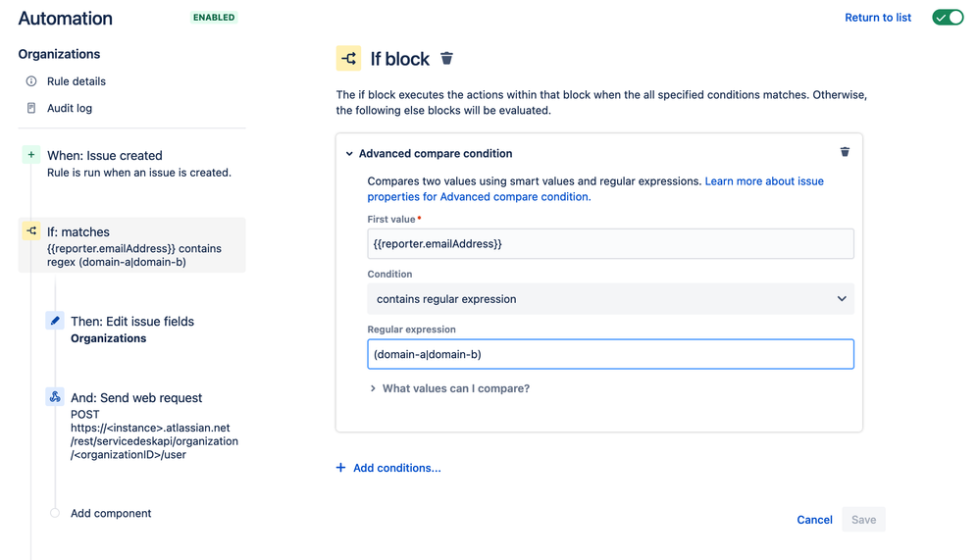Click Add component circle in rule chain

click(55, 513)
